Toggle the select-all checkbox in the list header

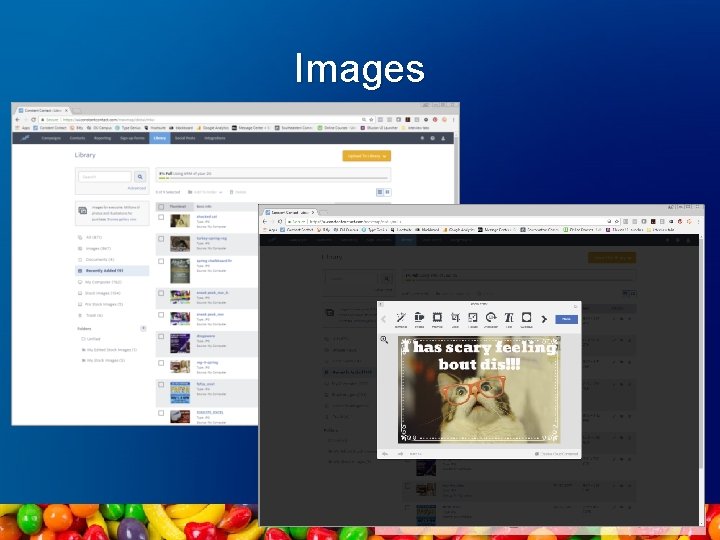[161, 207]
